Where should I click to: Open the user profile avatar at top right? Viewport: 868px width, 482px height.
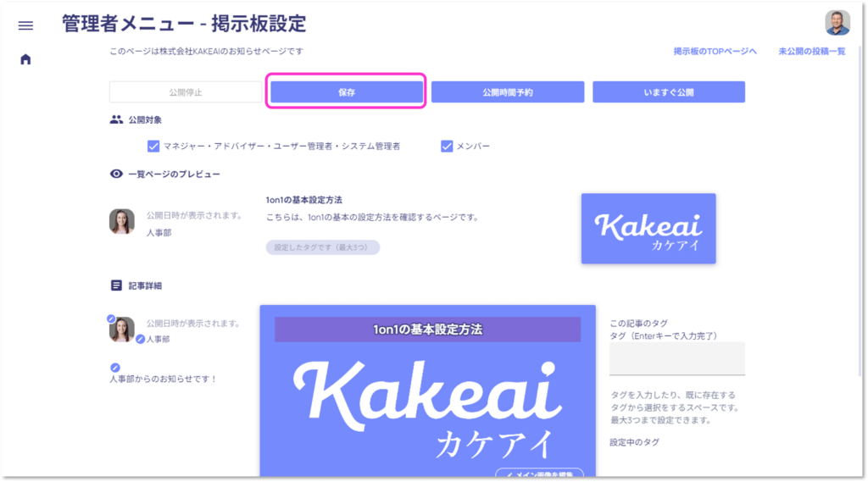point(837,23)
